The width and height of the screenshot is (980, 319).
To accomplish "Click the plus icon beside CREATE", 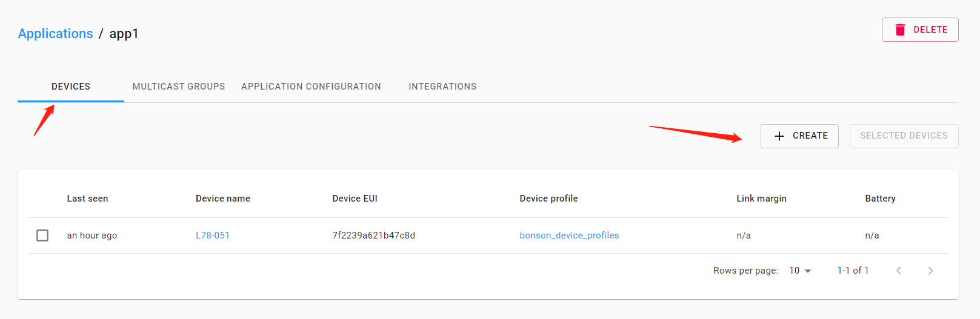I will coord(779,136).
